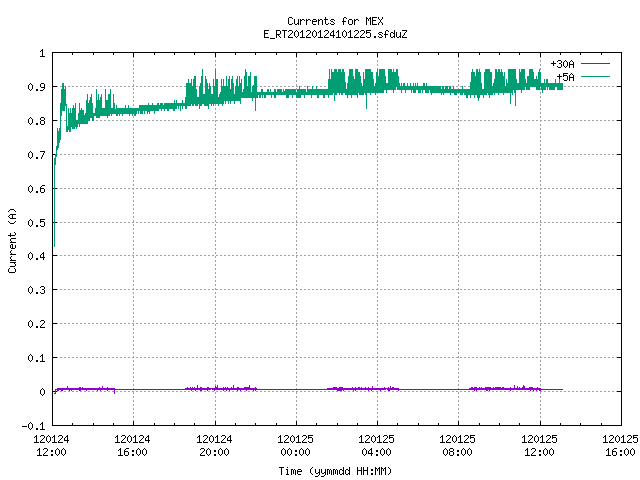The image size is (640, 480).
Task: Click the x-axis label "Time (yymmdd HH:MM)"
Action: coord(335,471)
